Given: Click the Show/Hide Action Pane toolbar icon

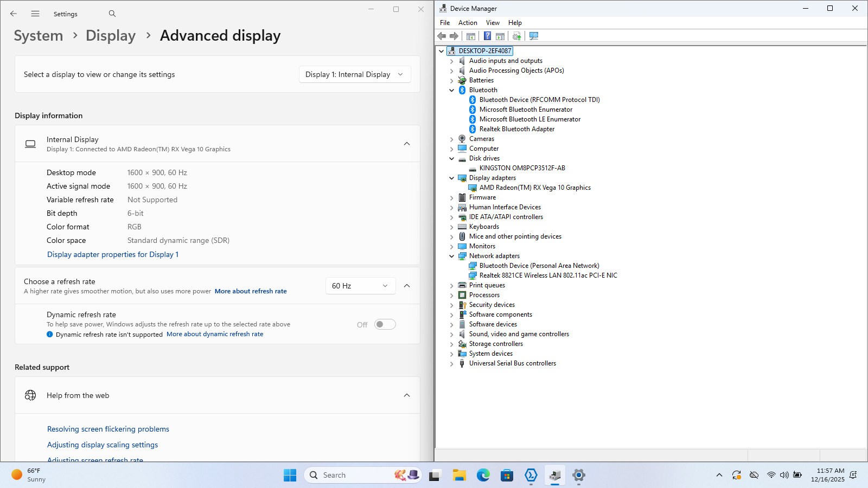Looking at the screenshot, I should click(500, 36).
